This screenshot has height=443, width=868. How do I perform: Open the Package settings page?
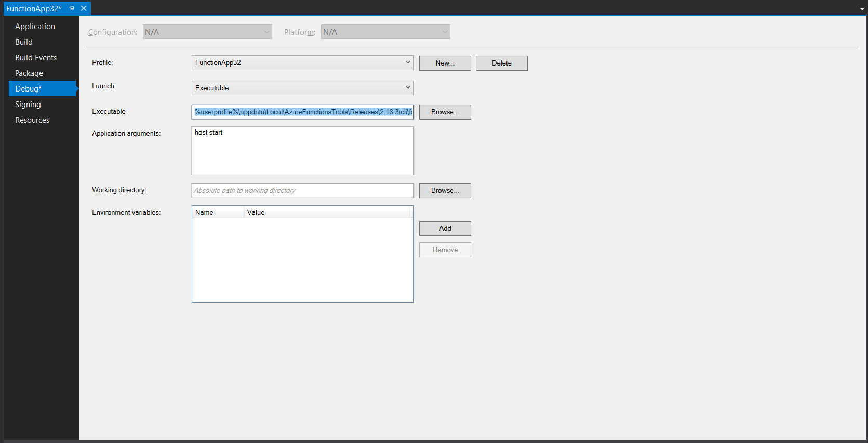click(29, 73)
